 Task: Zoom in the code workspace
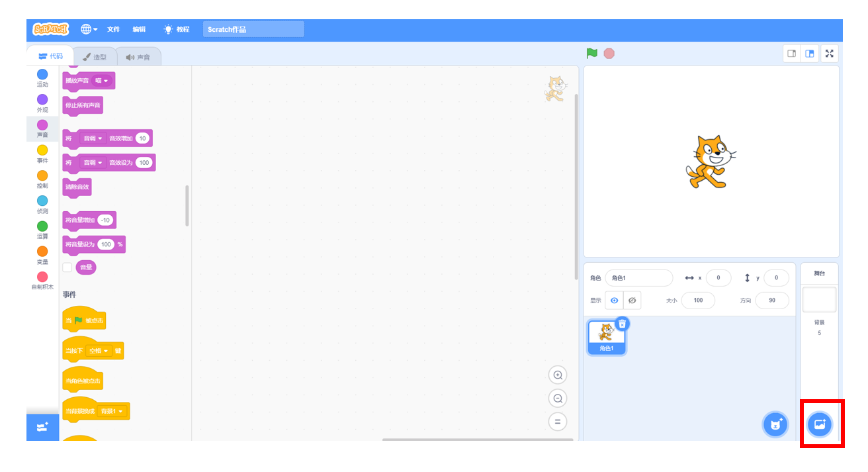coord(558,375)
